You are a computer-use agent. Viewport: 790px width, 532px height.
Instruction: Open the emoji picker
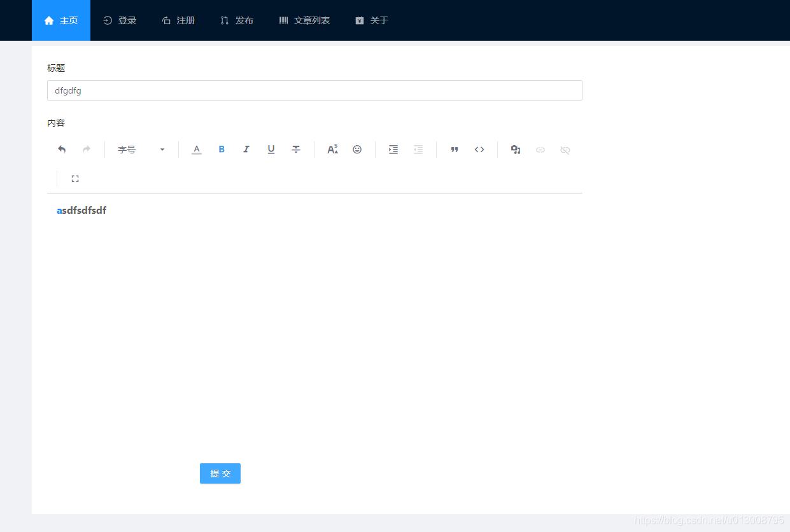[357, 150]
